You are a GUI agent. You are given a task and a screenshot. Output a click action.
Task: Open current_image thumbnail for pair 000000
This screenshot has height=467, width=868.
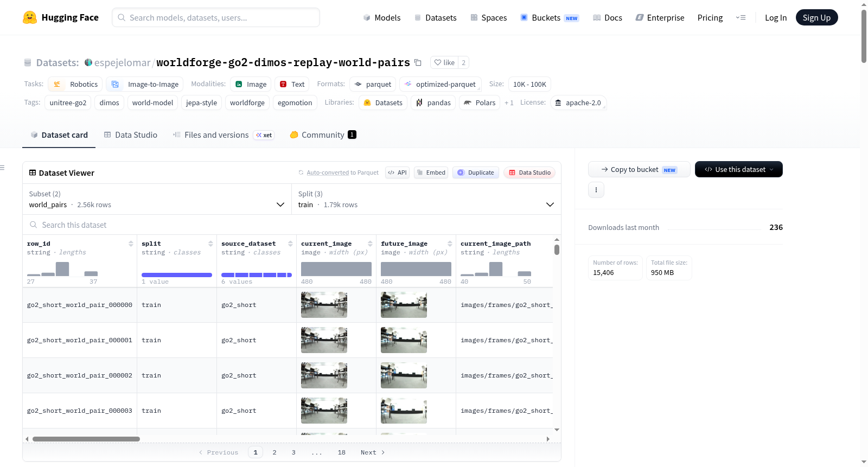pyautogui.click(x=324, y=305)
